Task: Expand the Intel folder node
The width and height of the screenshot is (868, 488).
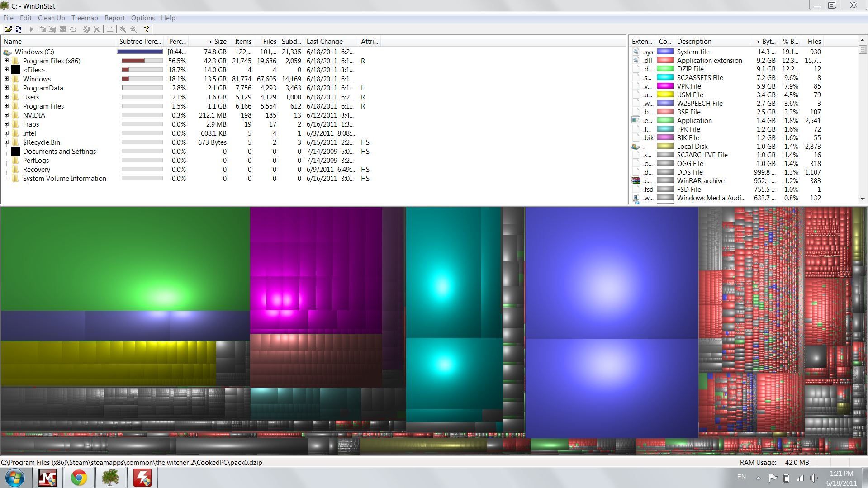Action: [x=7, y=133]
